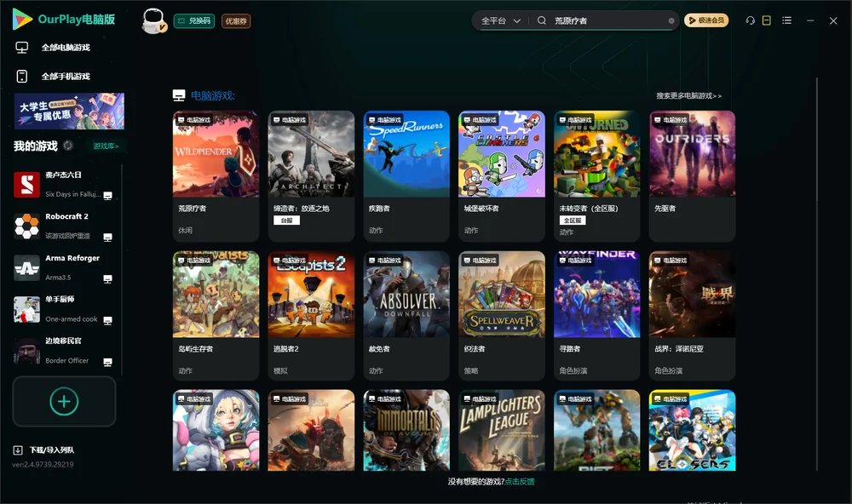The image size is (852, 504).
Task: Select 费卢杰六日 in my games
Action: [64, 185]
